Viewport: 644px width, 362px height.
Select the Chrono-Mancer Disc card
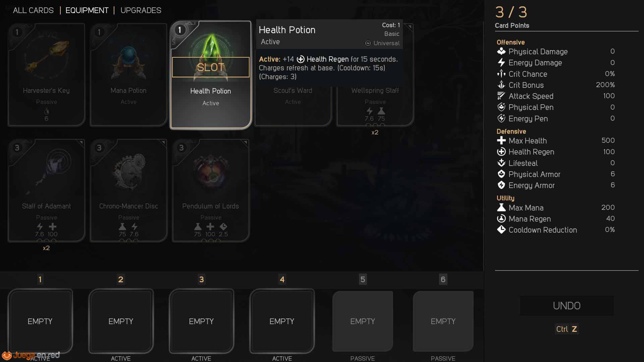point(128,190)
